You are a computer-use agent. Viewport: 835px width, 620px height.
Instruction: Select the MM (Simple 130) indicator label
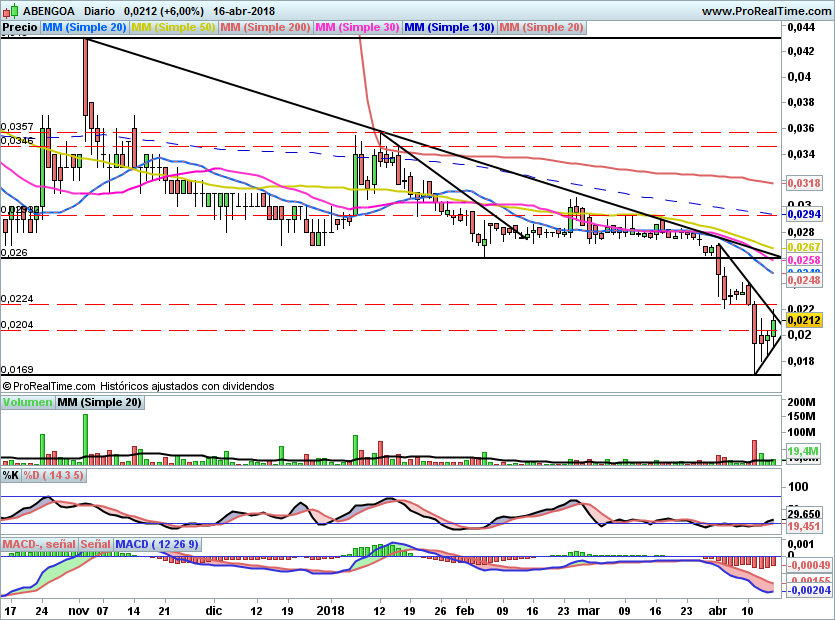[449, 28]
